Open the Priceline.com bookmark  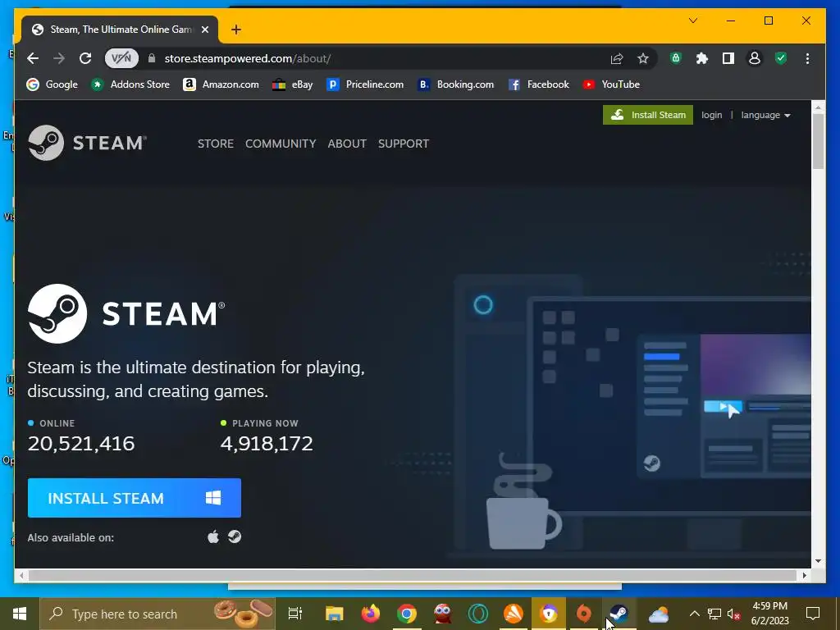[365, 84]
